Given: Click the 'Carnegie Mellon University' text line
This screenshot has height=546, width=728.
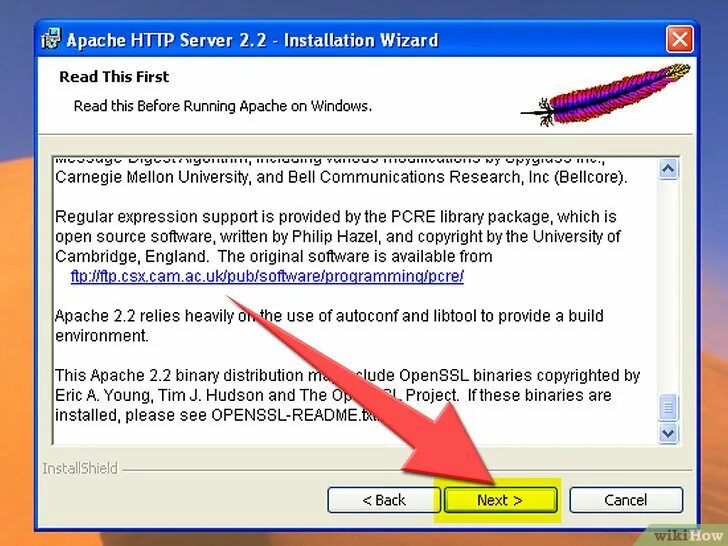Looking at the screenshot, I should click(x=341, y=177).
